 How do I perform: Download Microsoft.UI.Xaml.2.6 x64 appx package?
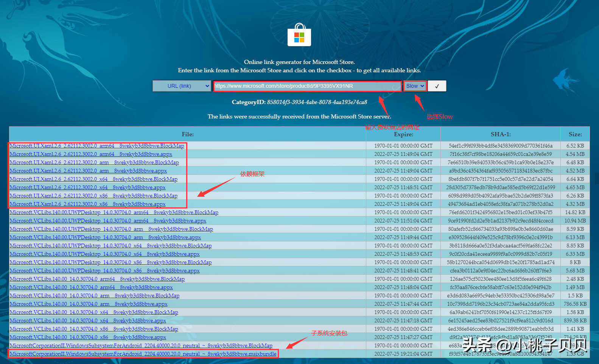coord(87,187)
